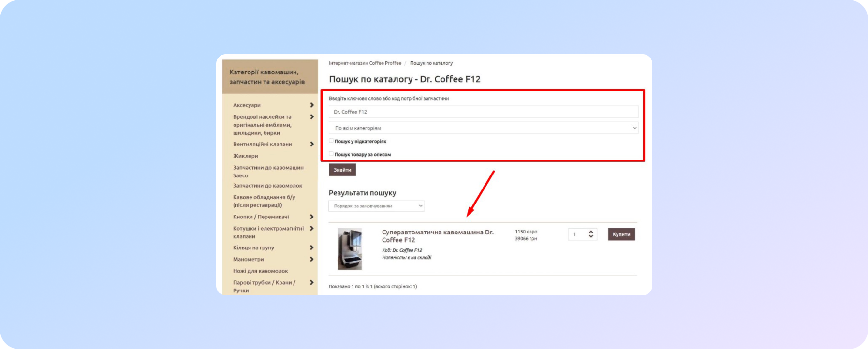Click Наявність: є на складі text
Image resolution: width=868 pixels, height=349 pixels.
click(x=407, y=258)
